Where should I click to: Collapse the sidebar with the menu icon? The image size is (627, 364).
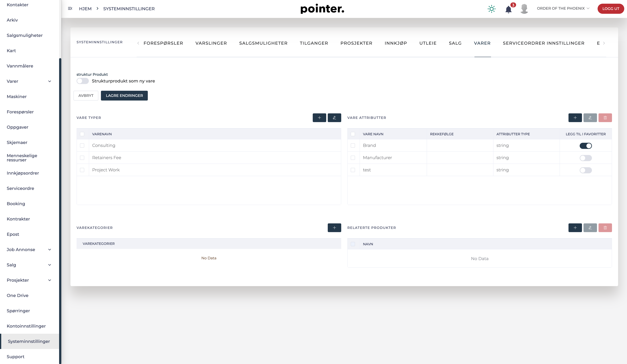(70, 8)
